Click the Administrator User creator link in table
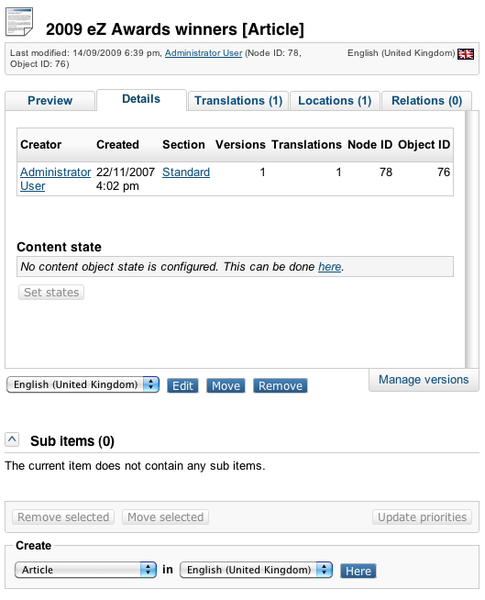This screenshot has width=485, height=600. pyautogui.click(x=56, y=179)
